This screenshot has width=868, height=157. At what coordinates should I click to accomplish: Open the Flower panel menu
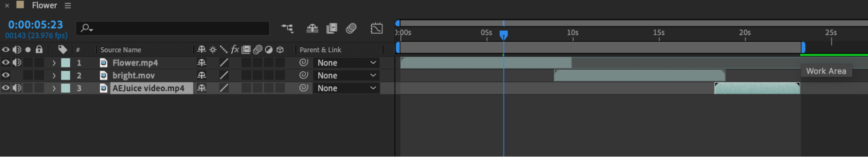coord(68,6)
